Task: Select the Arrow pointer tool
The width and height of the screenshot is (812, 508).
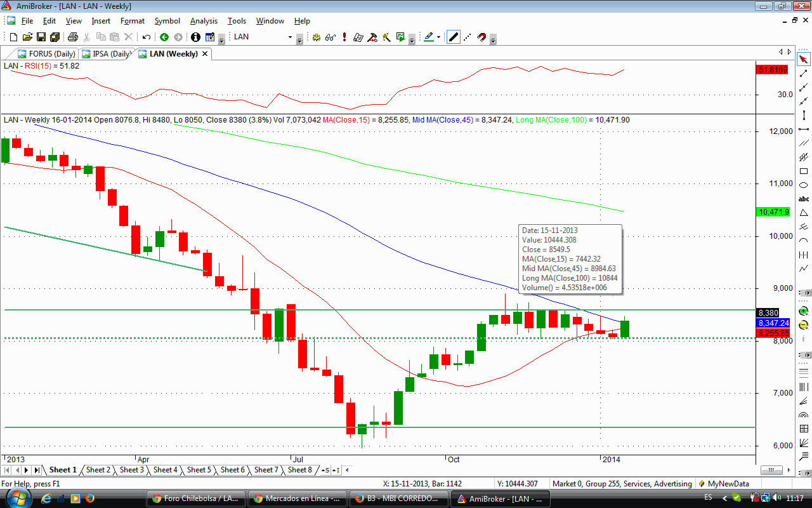Action: (804, 60)
